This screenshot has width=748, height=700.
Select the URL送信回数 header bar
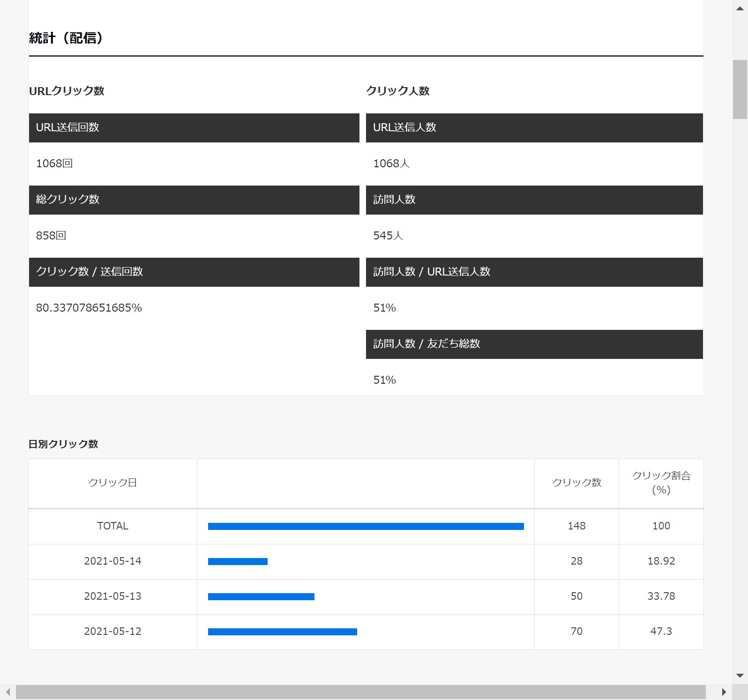pos(194,127)
